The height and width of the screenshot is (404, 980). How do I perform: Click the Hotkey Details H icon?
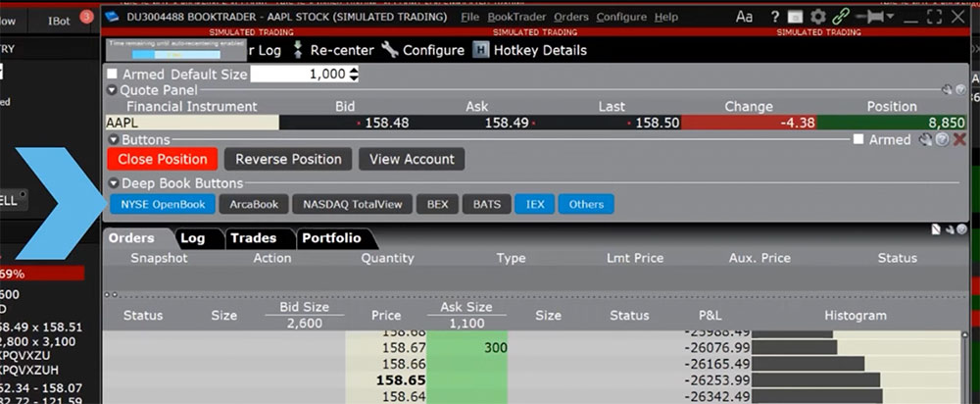click(480, 50)
